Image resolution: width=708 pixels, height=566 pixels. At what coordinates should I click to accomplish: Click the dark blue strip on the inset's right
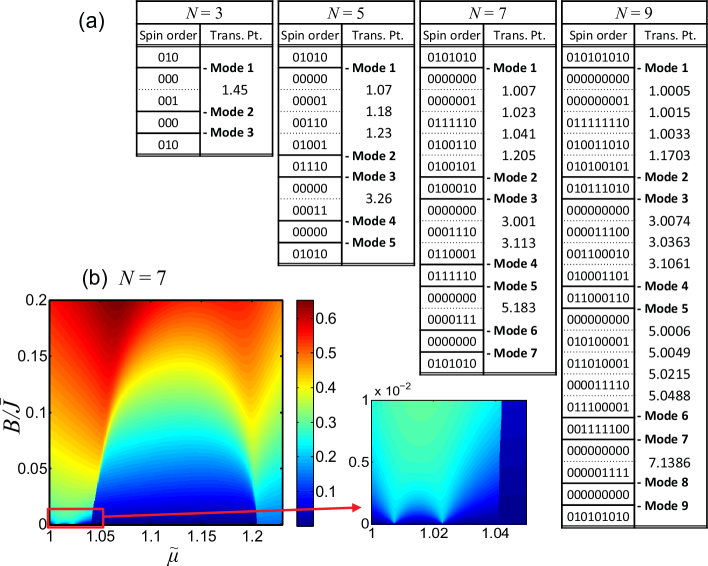[x=513, y=460]
